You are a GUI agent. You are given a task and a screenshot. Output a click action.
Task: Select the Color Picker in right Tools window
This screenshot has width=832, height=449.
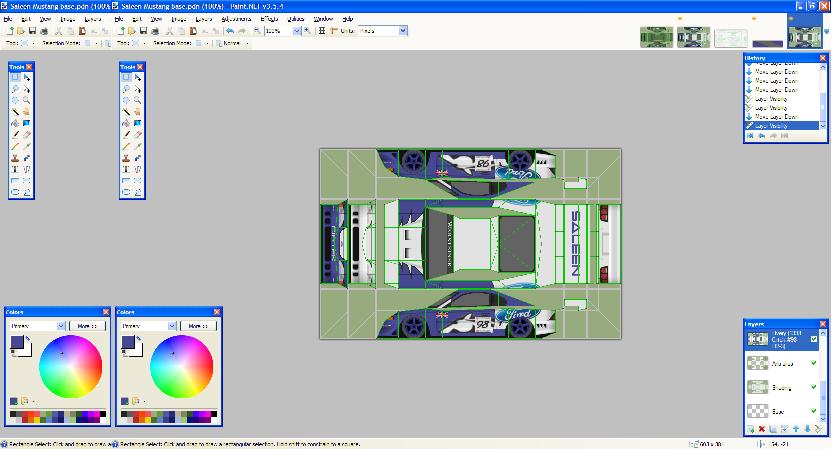coord(138,146)
